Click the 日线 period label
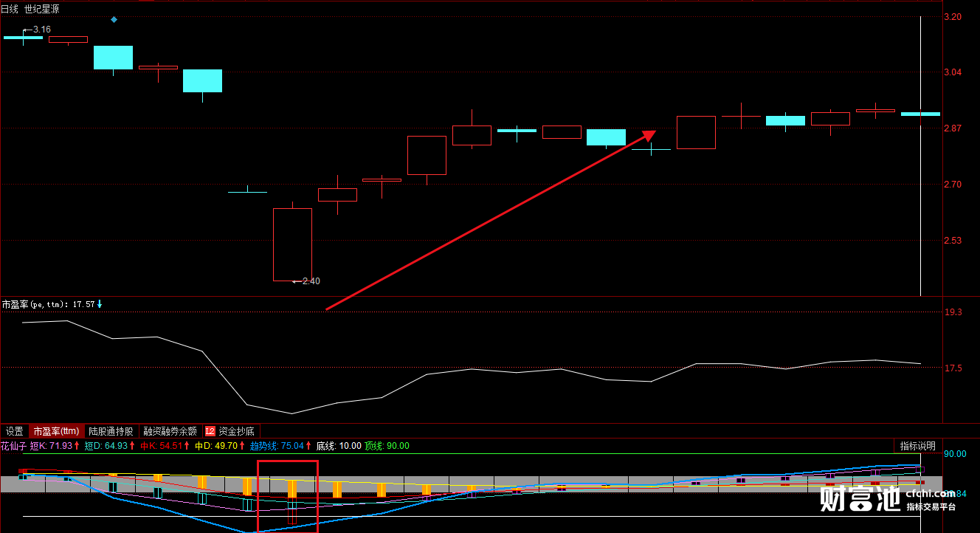The image size is (980, 533). (x=10, y=9)
